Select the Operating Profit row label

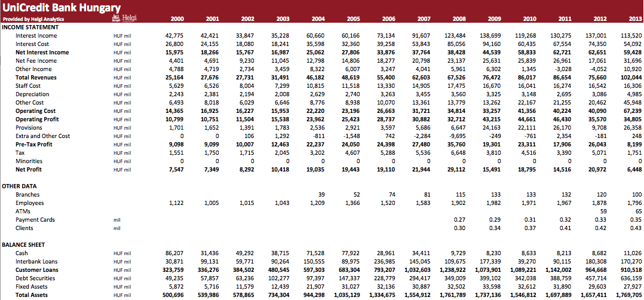tap(38, 119)
